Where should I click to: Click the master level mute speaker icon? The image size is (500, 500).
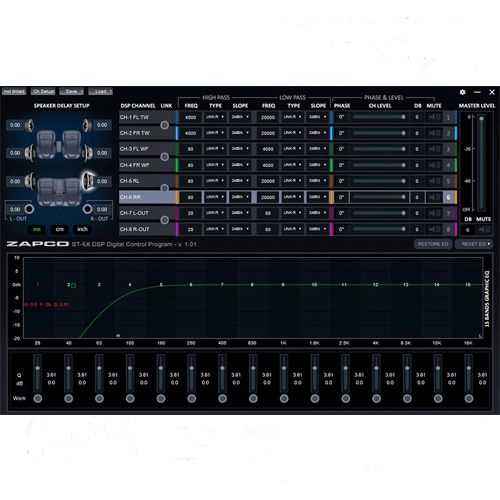(x=484, y=229)
